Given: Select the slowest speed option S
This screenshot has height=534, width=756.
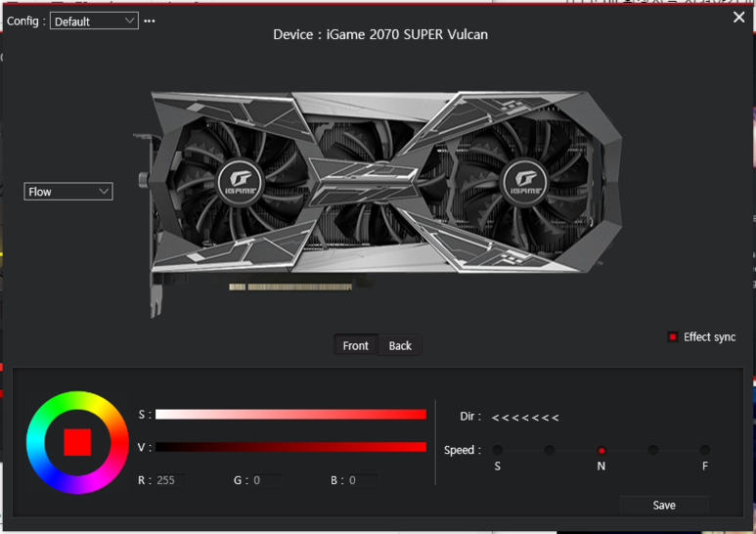Looking at the screenshot, I should (498, 451).
